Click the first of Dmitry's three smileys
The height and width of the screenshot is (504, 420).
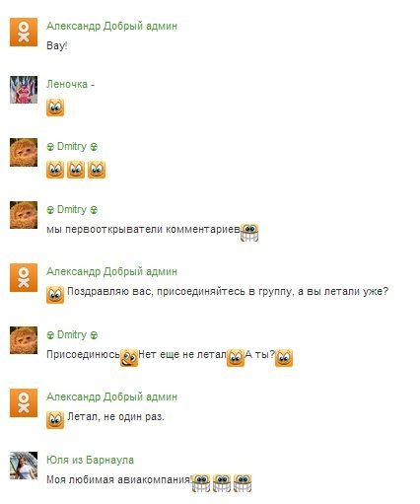[x=55, y=170]
